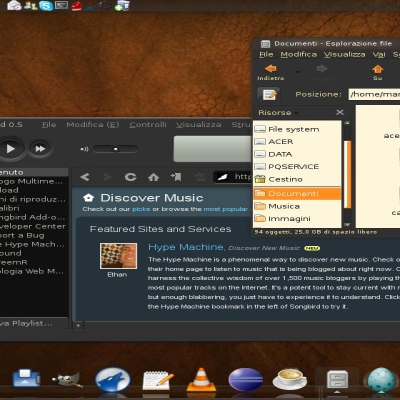Click the Posizione path field
This screenshot has width=400, height=400.
coord(374,94)
